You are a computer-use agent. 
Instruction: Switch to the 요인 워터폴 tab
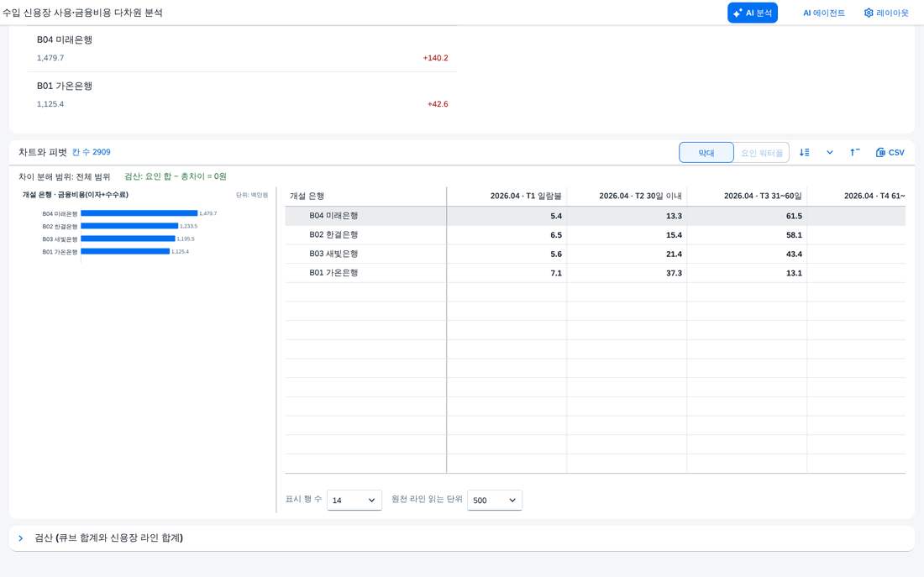tap(761, 153)
